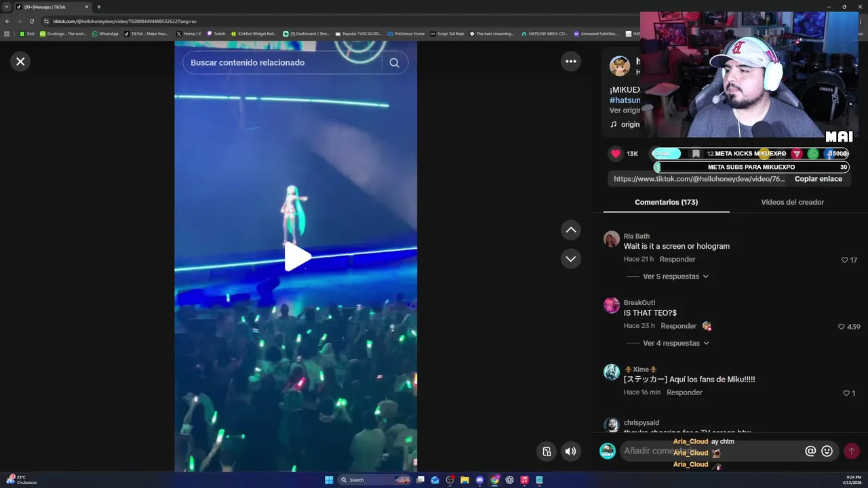Like BreakOut!'s comment with 439 likes
The height and width of the screenshot is (488, 868).
[841, 327]
